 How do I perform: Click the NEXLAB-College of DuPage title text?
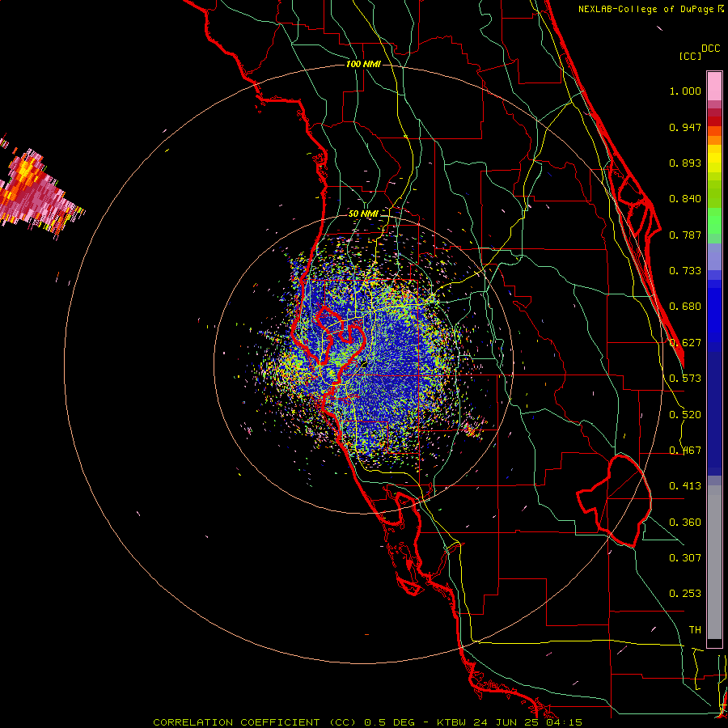click(x=645, y=9)
